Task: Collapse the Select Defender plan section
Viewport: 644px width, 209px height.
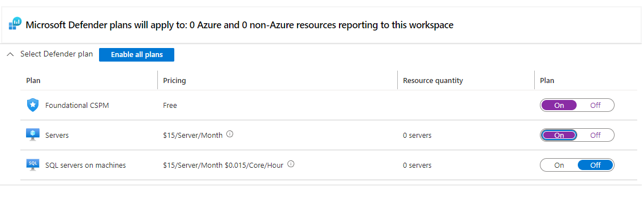Action: (10, 54)
